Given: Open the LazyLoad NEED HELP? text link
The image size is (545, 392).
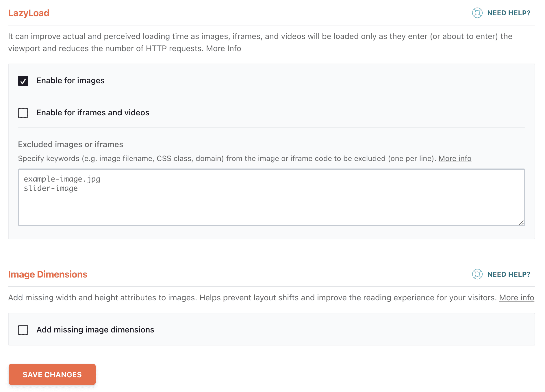Looking at the screenshot, I should [509, 13].
